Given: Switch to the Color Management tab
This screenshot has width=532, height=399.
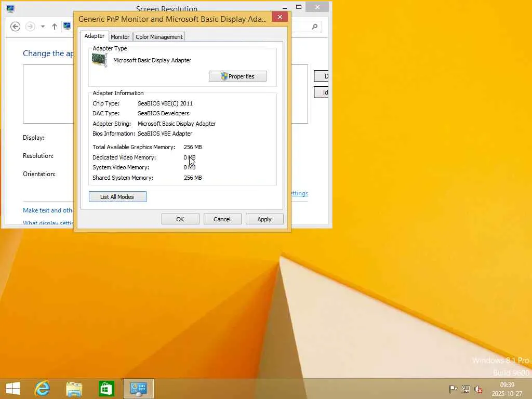Looking at the screenshot, I should tap(159, 37).
